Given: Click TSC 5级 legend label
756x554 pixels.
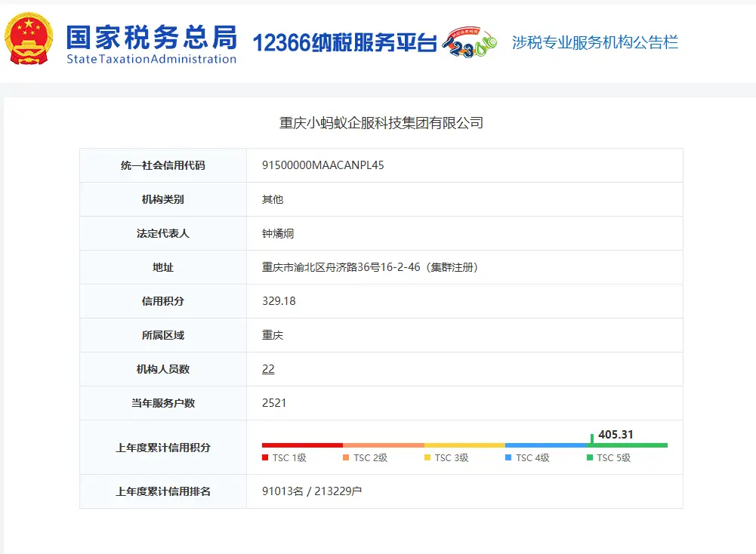Looking at the screenshot, I should click(x=613, y=457).
